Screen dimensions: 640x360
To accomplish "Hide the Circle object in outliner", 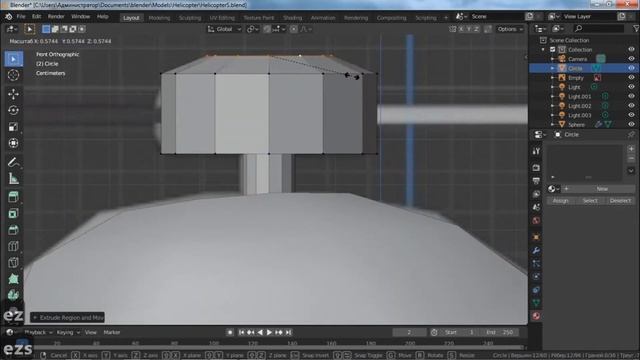I will [x=631, y=68].
